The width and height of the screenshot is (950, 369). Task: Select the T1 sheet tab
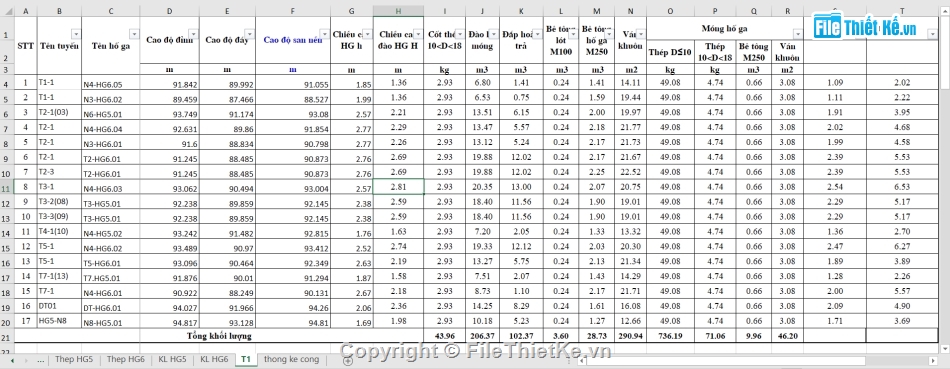tap(245, 359)
